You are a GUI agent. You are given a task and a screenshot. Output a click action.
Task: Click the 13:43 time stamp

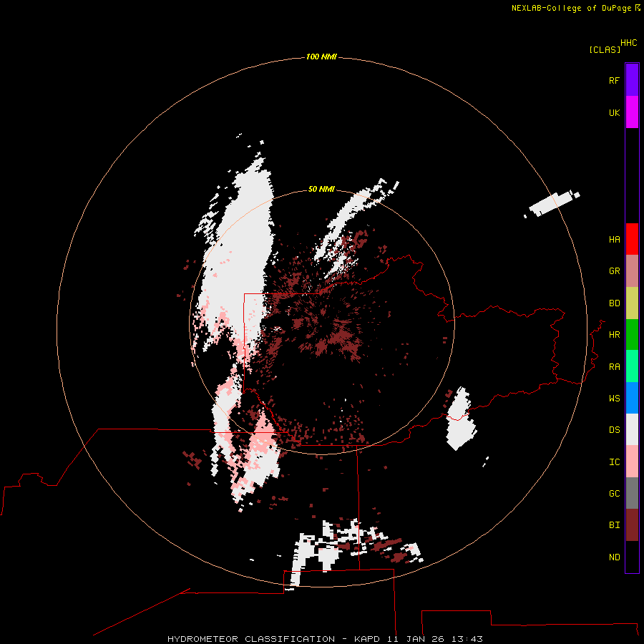tap(467, 639)
